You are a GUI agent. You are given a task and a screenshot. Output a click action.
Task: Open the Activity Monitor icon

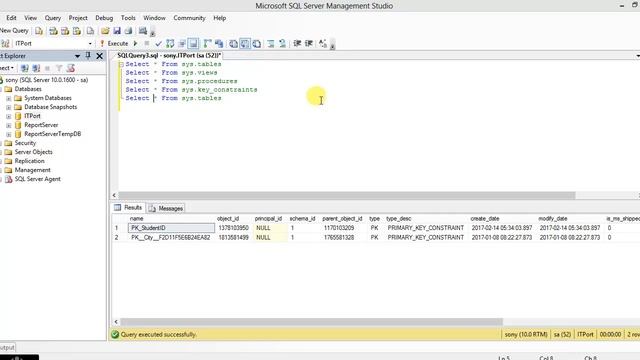point(142,31)
